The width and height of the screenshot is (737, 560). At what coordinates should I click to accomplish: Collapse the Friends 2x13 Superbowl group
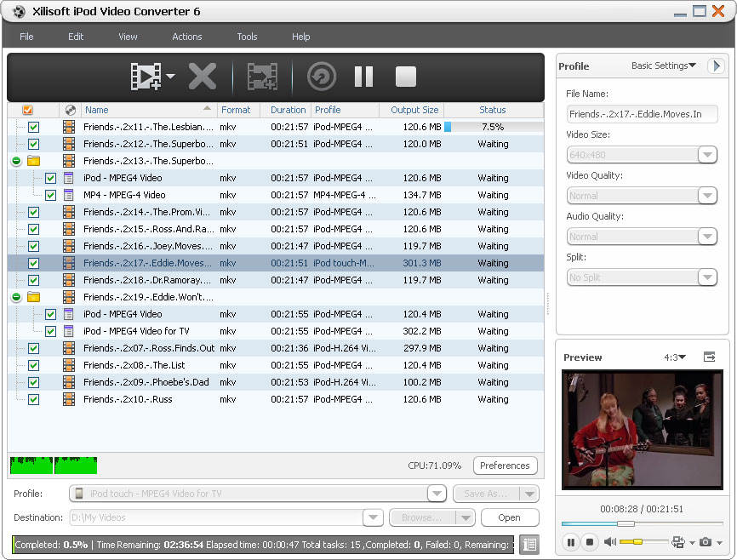[16, 161]
